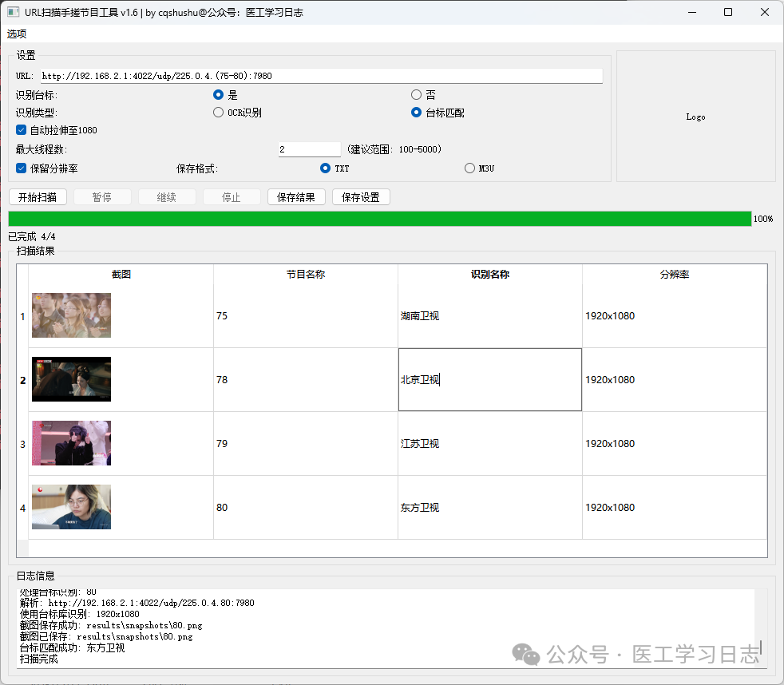Select the 江苏卫视 cell in results

click(489, 444)
